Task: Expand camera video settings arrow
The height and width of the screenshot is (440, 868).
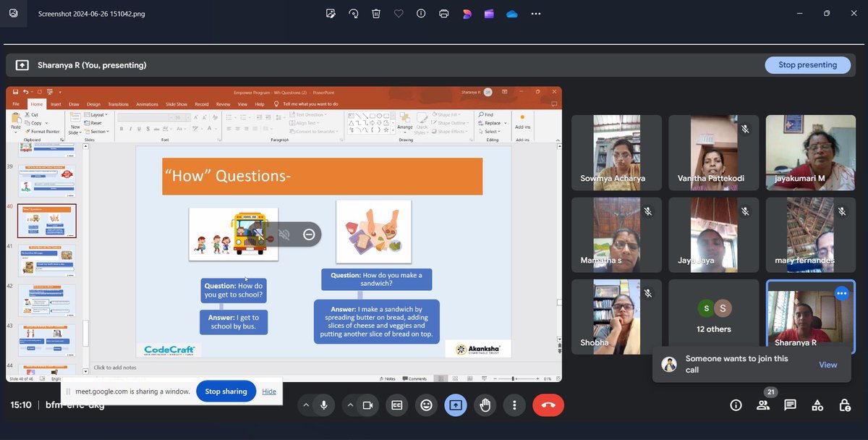Action: [349, 405]
